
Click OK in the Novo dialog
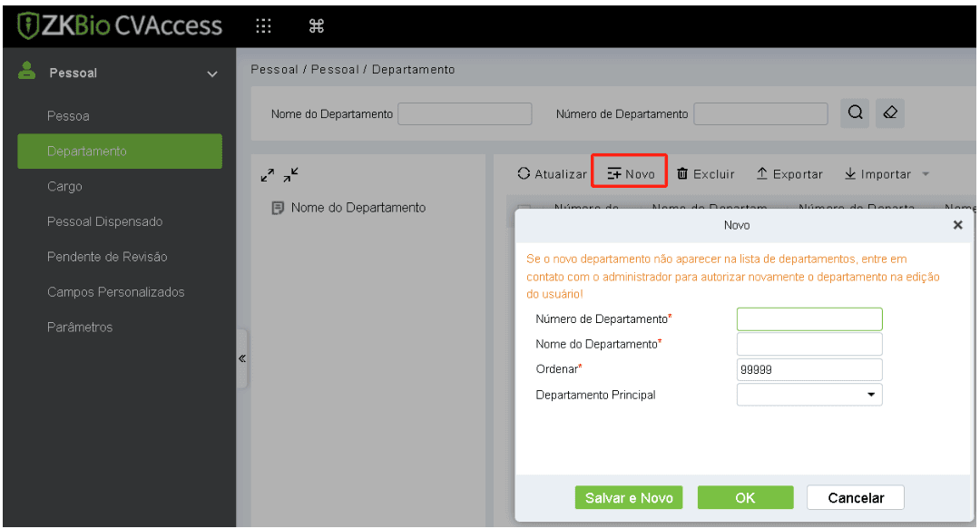tap(745, 498)
